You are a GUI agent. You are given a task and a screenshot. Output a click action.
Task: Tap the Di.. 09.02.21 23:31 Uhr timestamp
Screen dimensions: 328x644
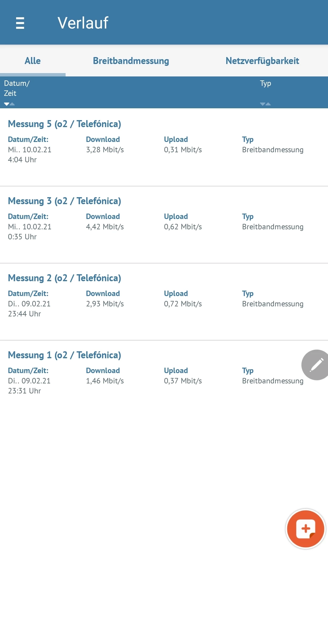click(29, 386)
